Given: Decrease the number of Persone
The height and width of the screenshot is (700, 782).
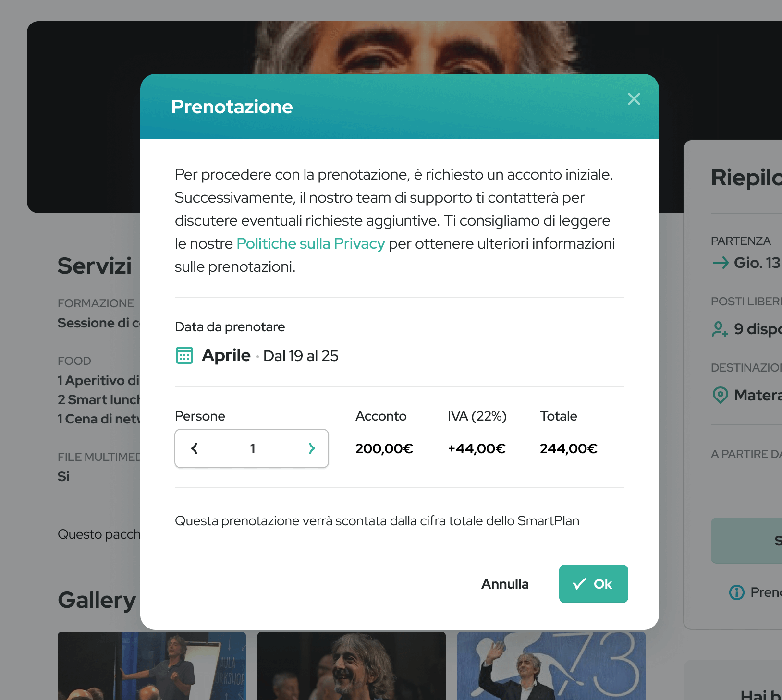Looking at the screenshot, I should click(x=195, y=448).
